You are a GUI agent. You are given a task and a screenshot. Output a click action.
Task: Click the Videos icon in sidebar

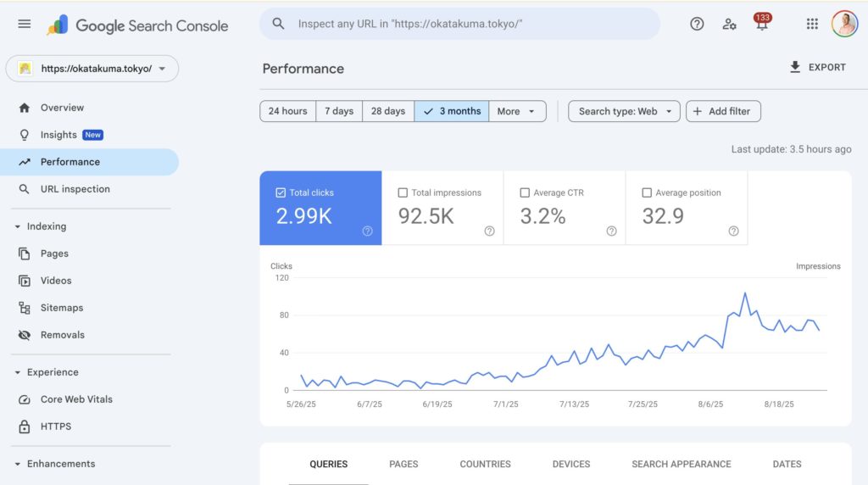tap(25, 281)
